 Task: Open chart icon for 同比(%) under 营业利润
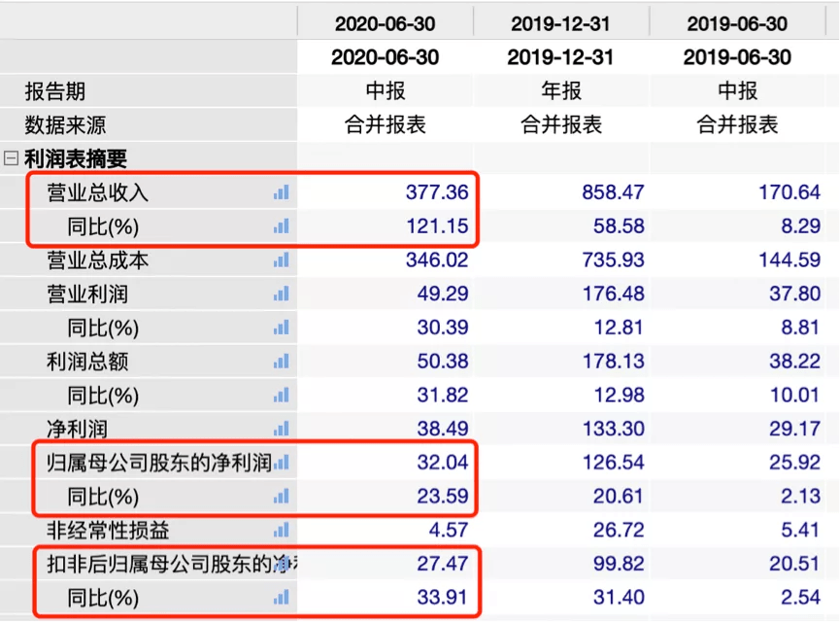click(281, 328)
